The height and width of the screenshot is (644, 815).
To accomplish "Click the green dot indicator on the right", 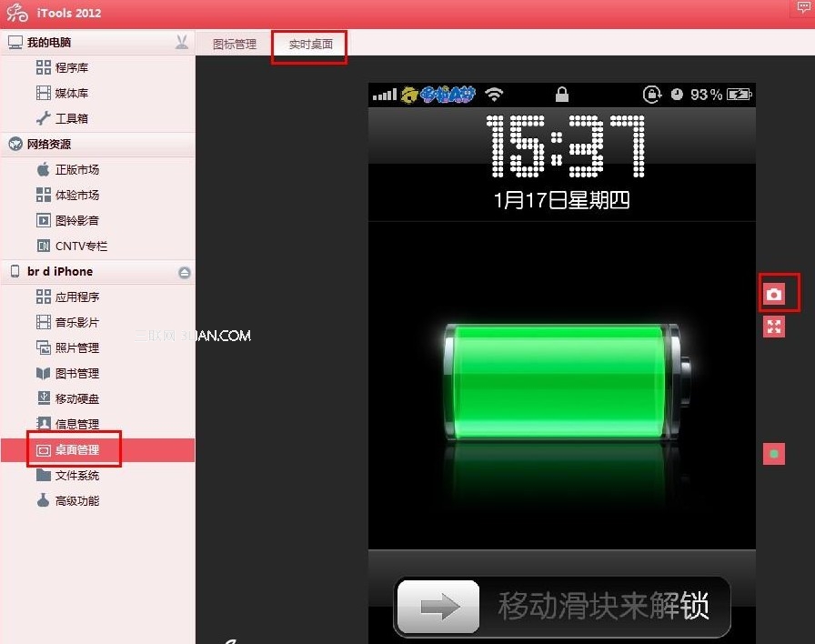I will pyautogui.click(x=774, y=454).
